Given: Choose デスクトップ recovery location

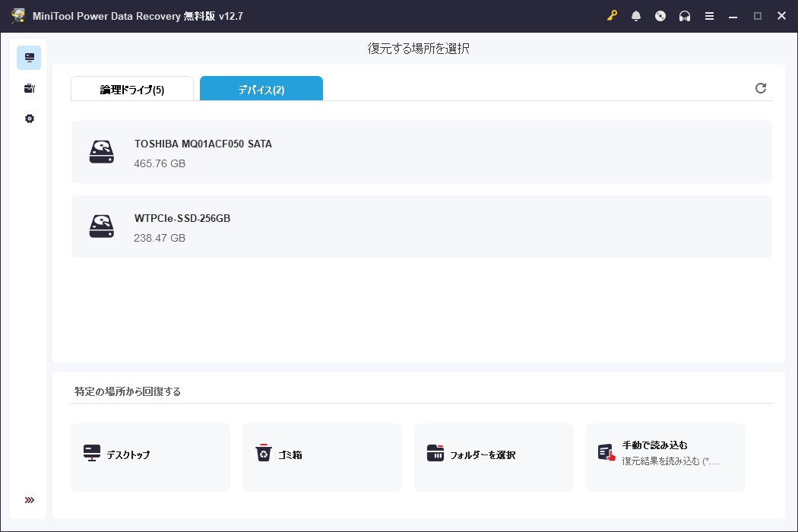Looking at the screenshot, I should pyautogui.click(x=150, y=458).
